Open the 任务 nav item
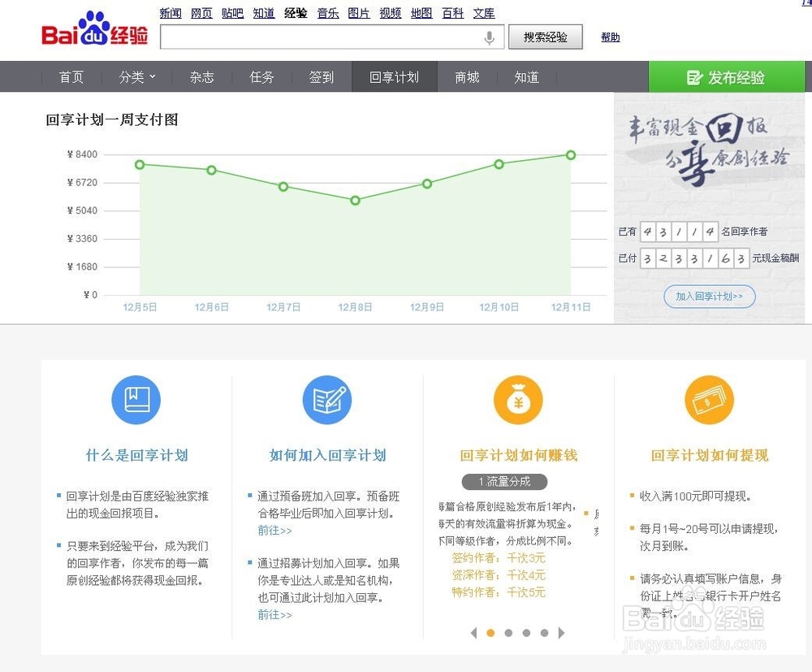The height and width of the screenshot is (672, 812). pos(261,77)
